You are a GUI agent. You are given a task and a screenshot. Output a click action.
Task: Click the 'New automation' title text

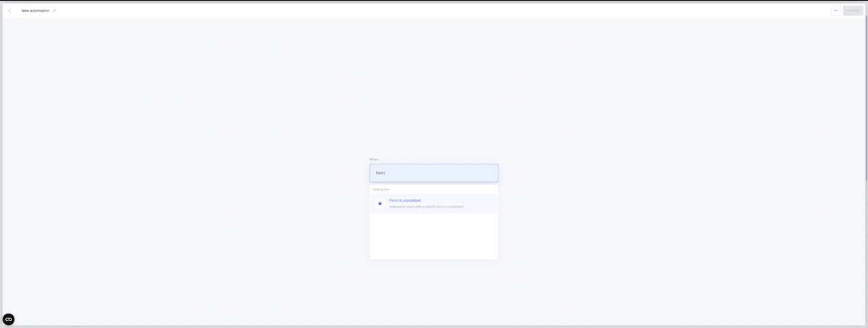click(x=35, y=11)
